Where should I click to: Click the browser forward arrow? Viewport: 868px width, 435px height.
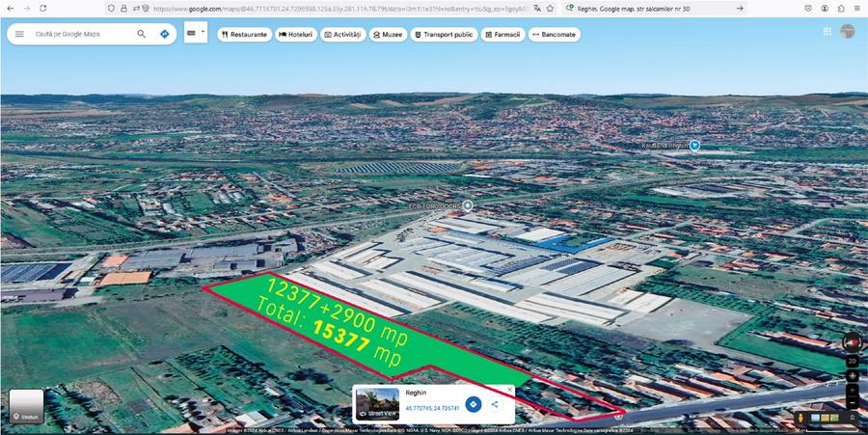point(27,9)
